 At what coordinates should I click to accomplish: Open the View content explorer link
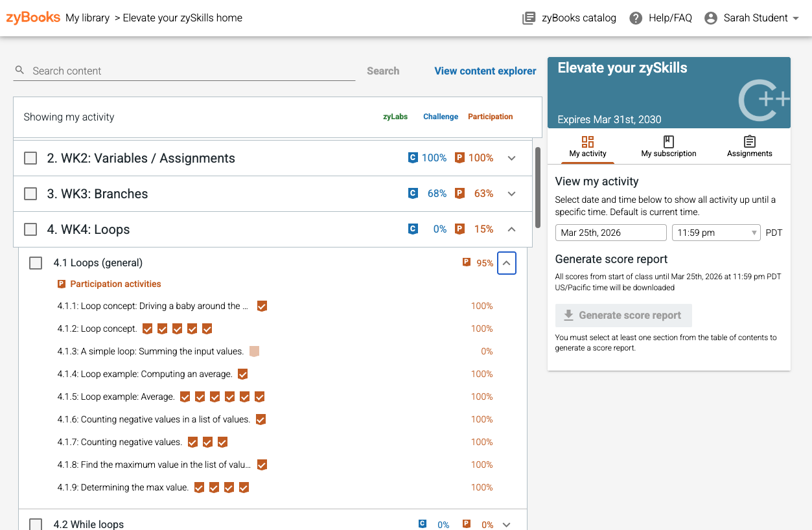tap(485, 71)
